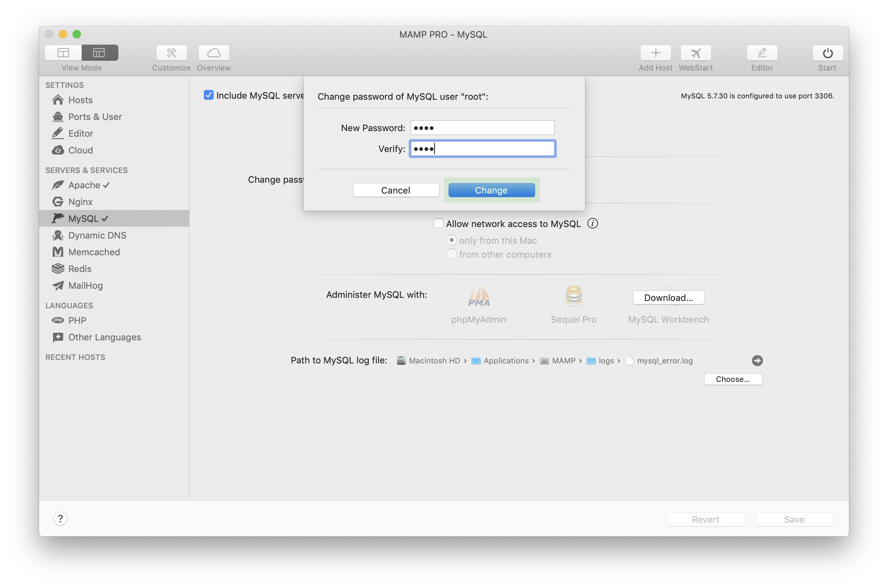The width and height of the screenshot is (888, 588).
Task: Click the Start power icon
Action: click(827, 53)
